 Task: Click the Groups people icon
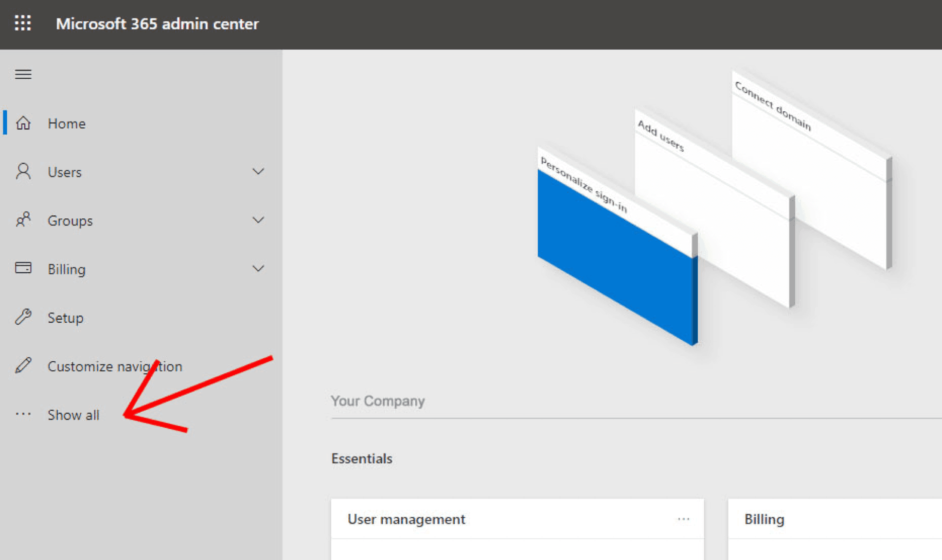(23, 220)
